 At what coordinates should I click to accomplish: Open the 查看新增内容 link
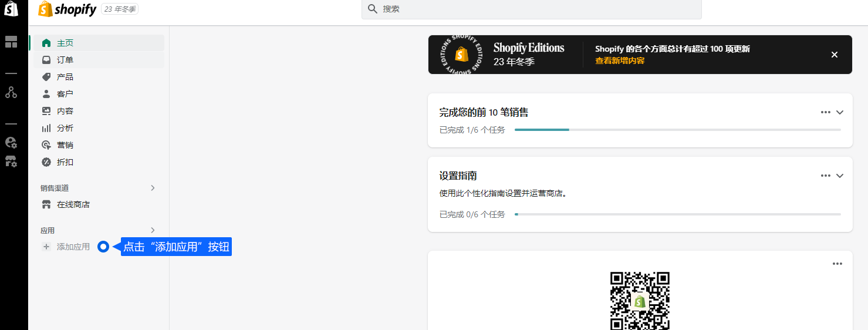point(620,60)
